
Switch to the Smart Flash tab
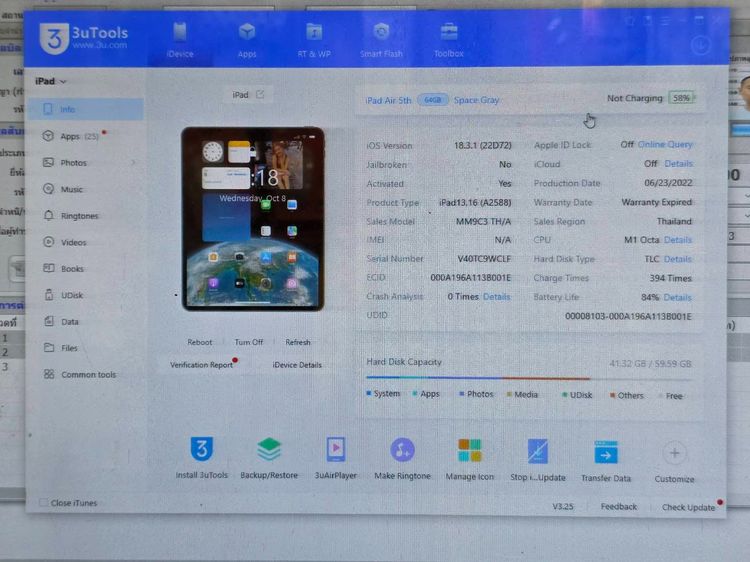381,38
